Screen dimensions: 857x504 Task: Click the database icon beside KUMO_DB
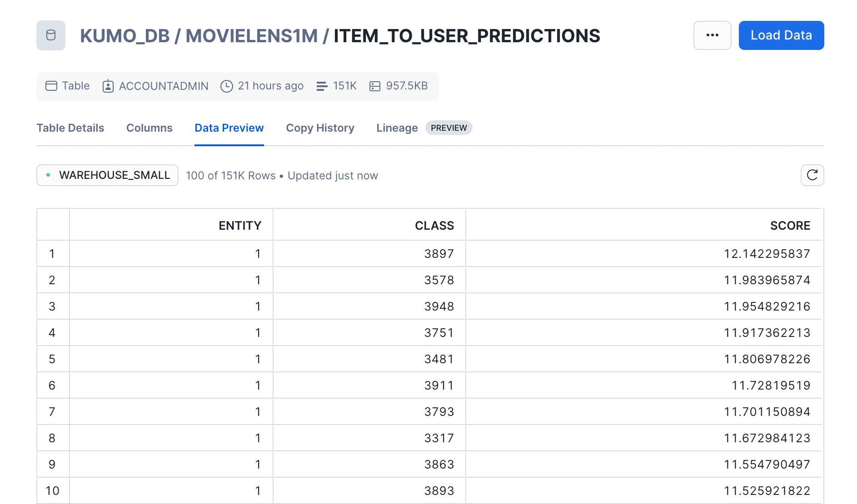pos(51,35)
